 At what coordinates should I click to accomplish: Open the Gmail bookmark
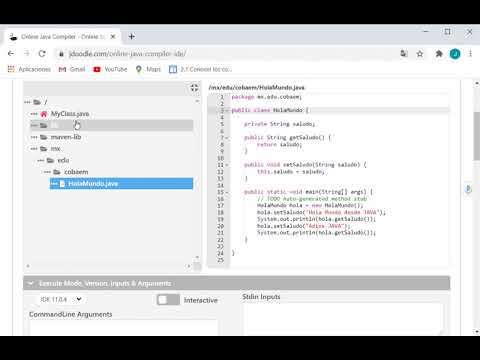72,69
